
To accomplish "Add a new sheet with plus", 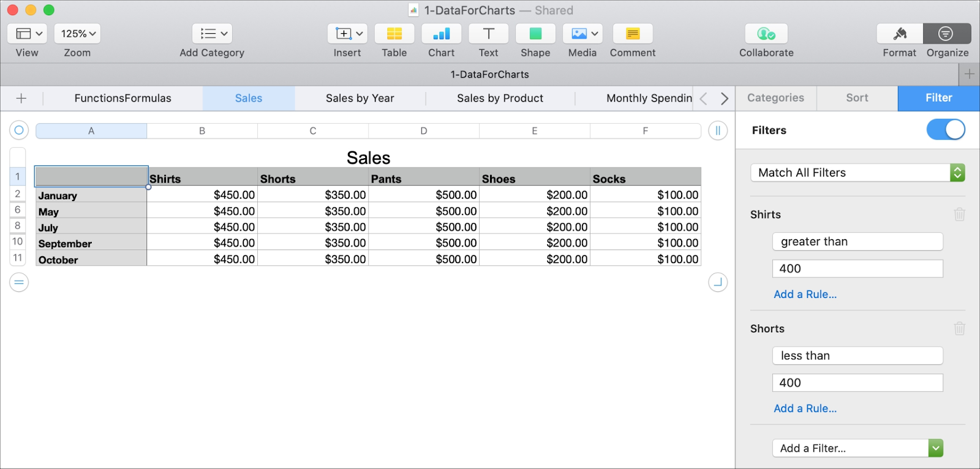I will (x=21, y=98).
